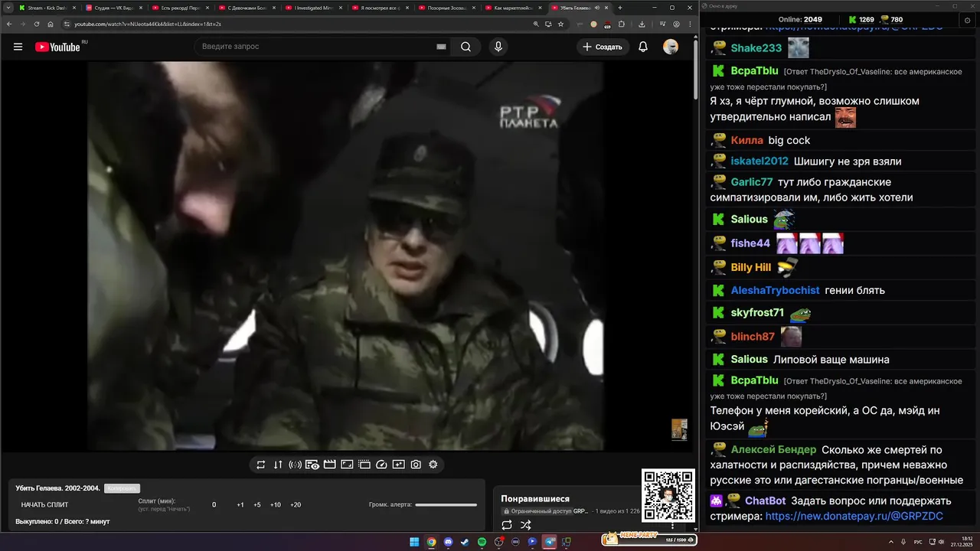Open the Windows Start button
This screenshot has width=980, height=551.
(x=414, y=542)
